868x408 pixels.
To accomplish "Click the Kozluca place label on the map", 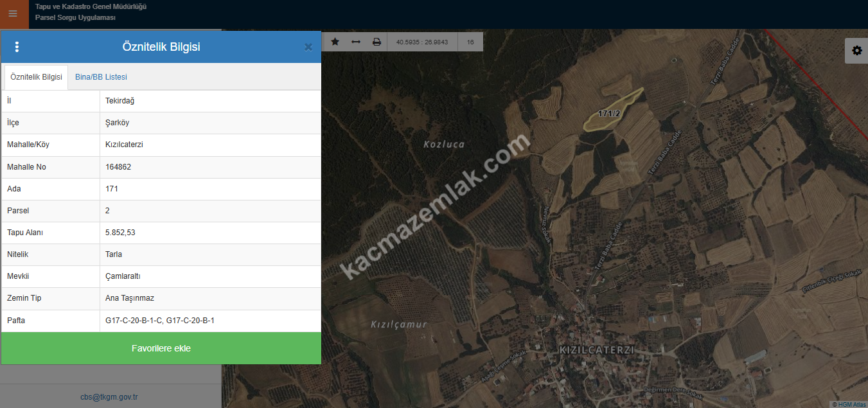I will 444,145.
